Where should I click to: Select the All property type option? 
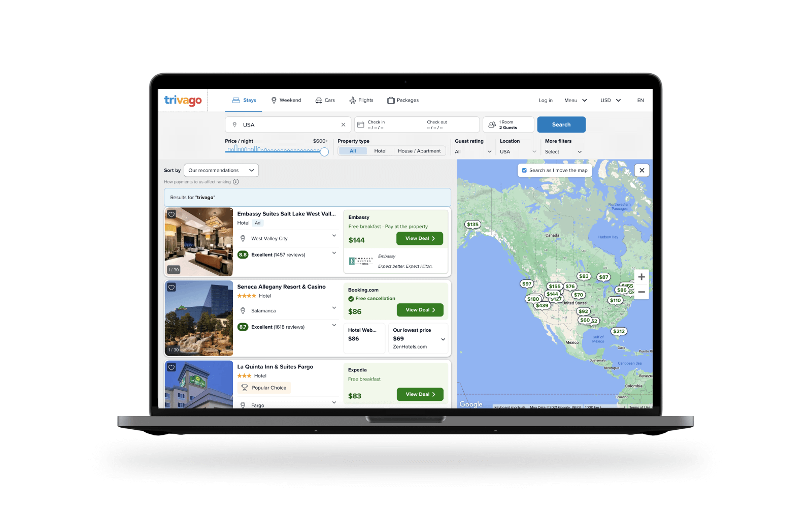pos(353,151)
